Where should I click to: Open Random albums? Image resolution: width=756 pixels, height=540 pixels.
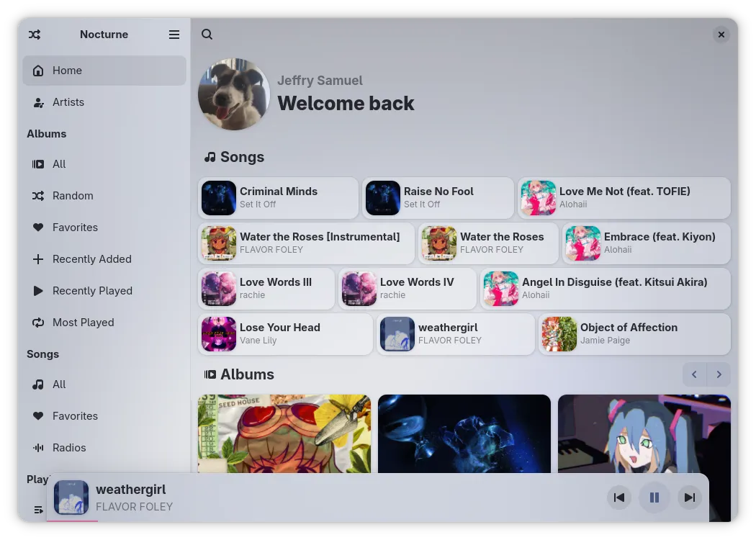(x=104, y=196)
